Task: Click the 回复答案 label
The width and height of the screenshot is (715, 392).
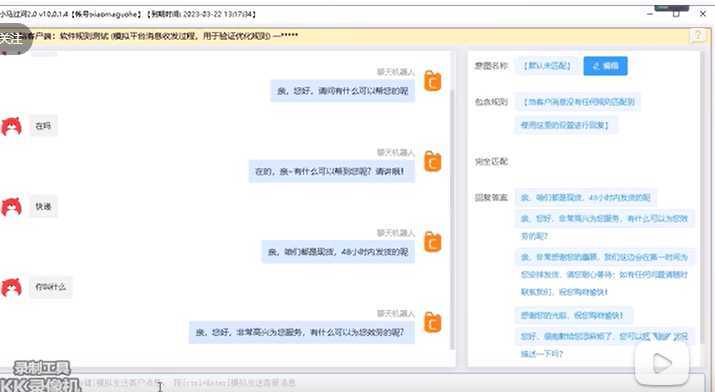Action: coord(491,198)
